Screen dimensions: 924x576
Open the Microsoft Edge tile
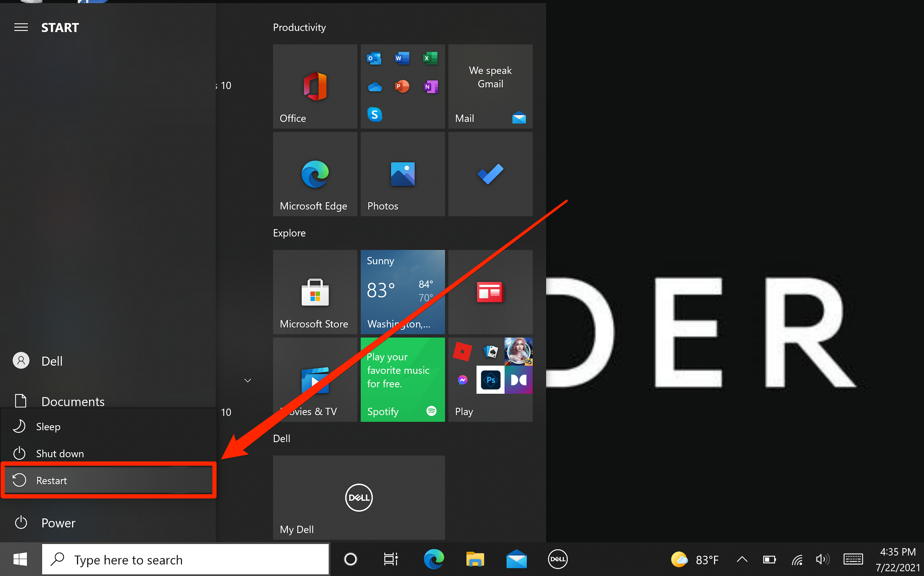(315, 174)
